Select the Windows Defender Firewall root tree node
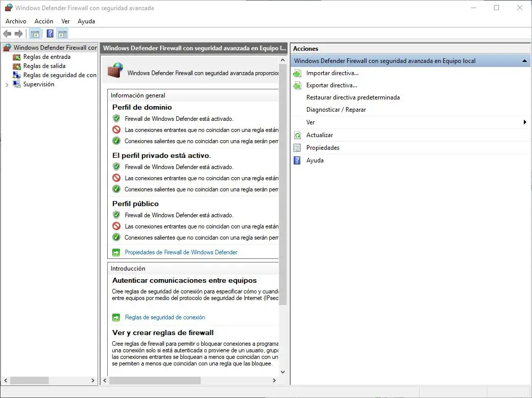The width and height of the screenshot is (532, 398). (x=55, y=48)
